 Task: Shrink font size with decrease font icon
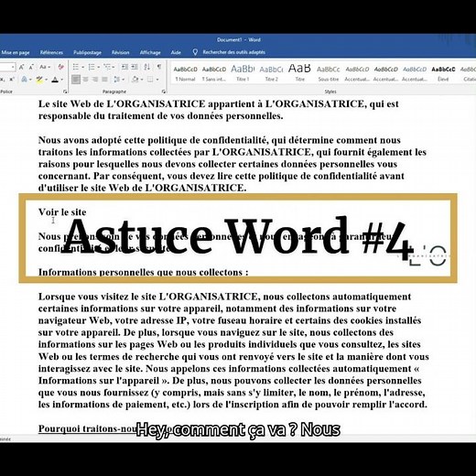(31, 67)
